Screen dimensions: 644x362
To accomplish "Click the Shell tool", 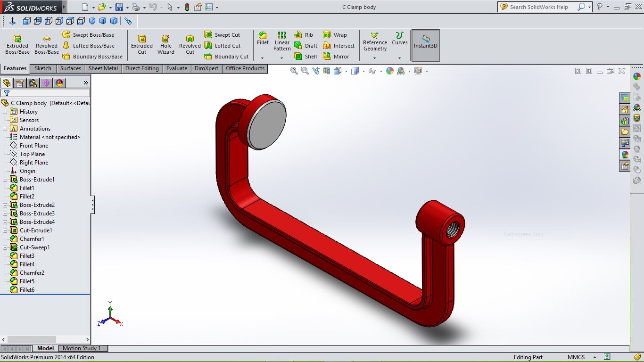I will click(x=305, y=57).
